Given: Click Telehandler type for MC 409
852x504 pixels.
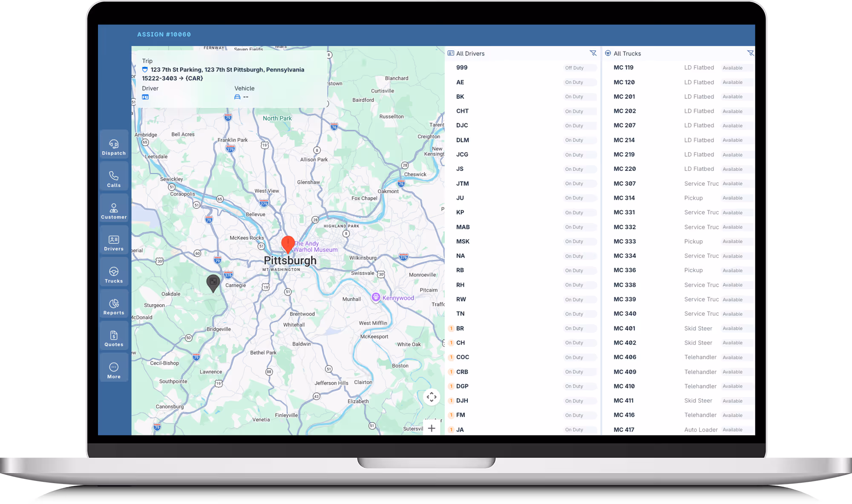Looking at the screenshot, I should point(700,372).
